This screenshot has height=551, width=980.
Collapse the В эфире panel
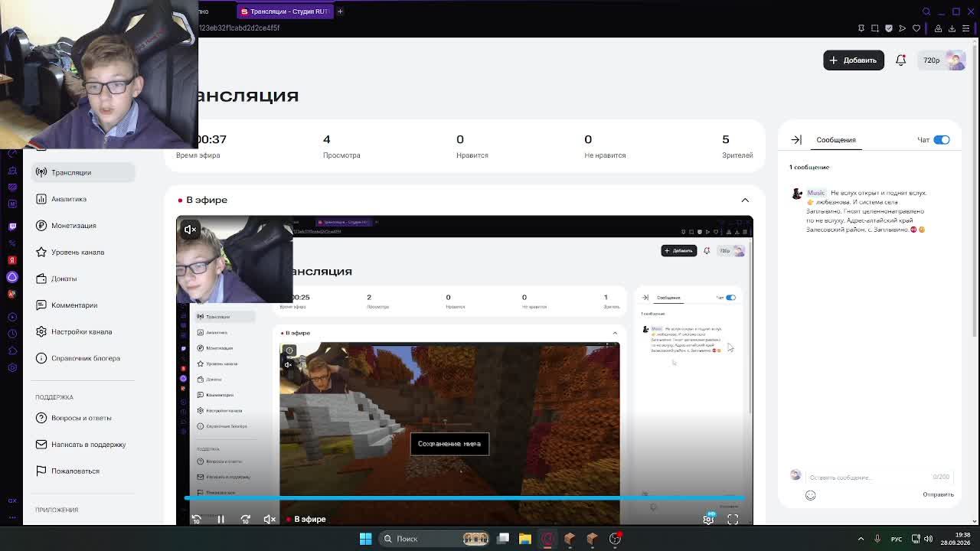(x=745, y=200)
